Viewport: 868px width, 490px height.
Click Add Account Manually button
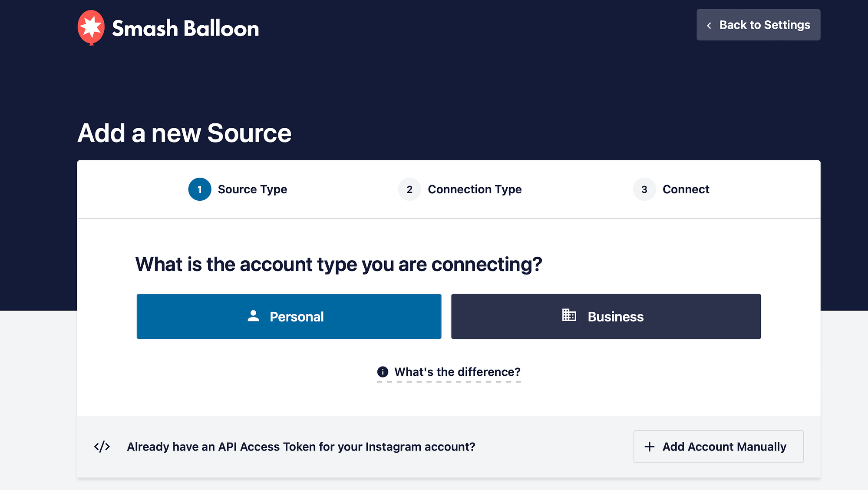point(718,447)
